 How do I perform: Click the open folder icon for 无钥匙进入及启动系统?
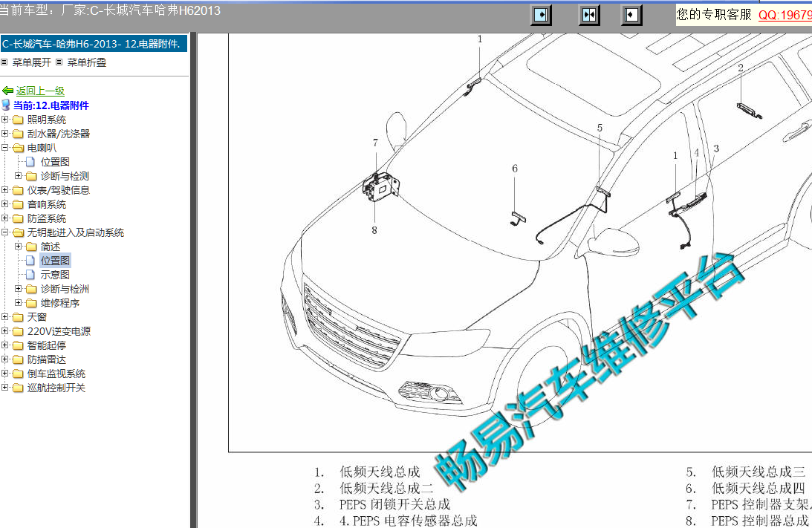(x=18, y=233)
